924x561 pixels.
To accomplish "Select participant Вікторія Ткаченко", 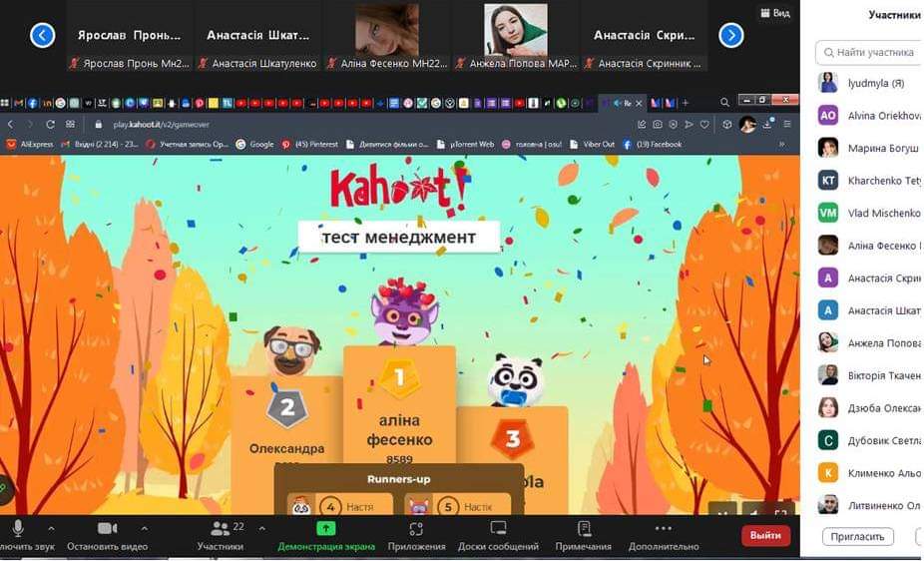I will (870, 375).
